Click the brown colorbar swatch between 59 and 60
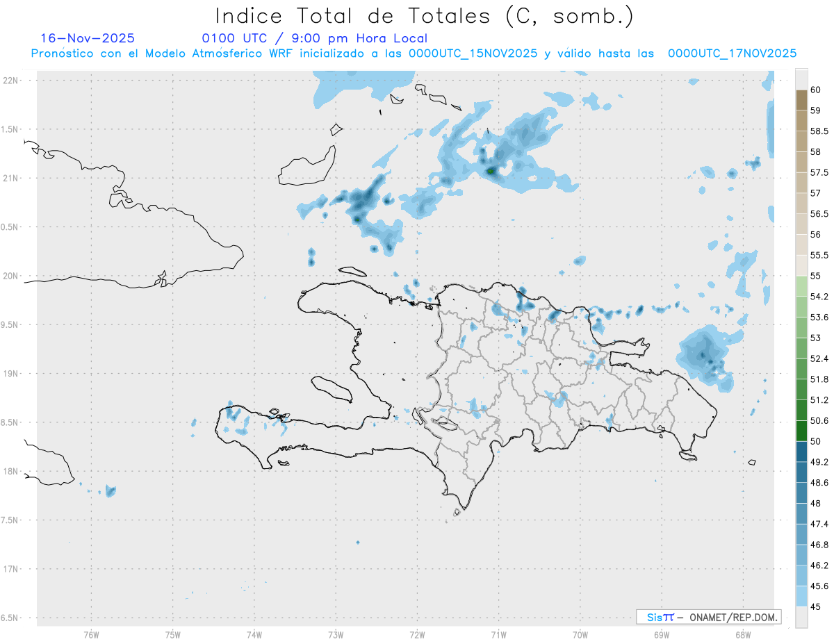Viewport: 834px width, 644px height. pos(801,100)
